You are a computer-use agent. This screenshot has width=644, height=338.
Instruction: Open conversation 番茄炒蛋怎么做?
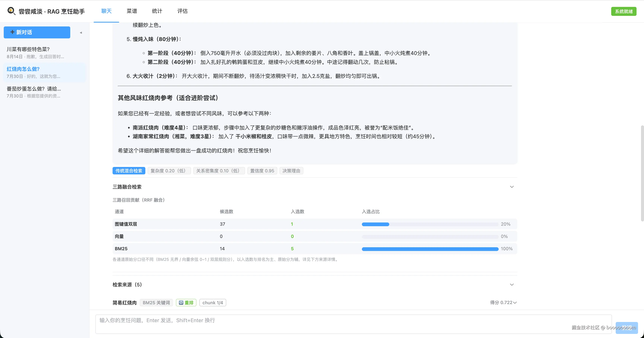pyautogui.click(x=45, y=92)
